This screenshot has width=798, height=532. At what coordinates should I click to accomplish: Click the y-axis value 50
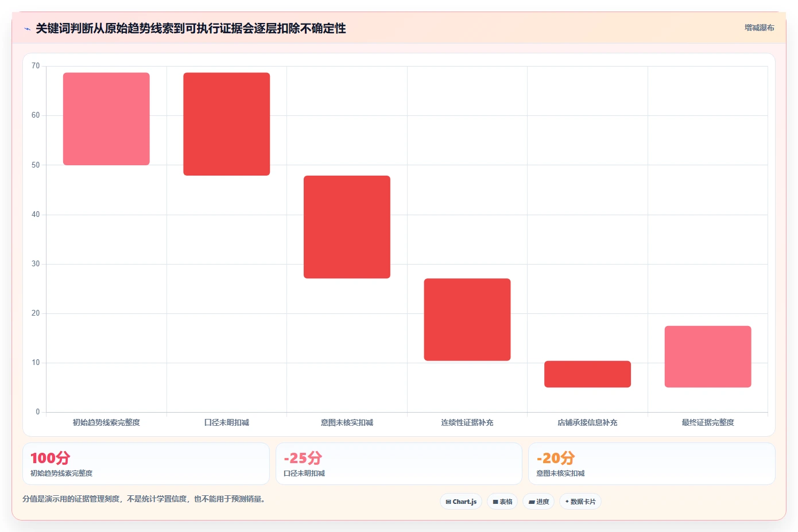pos(36,165)
